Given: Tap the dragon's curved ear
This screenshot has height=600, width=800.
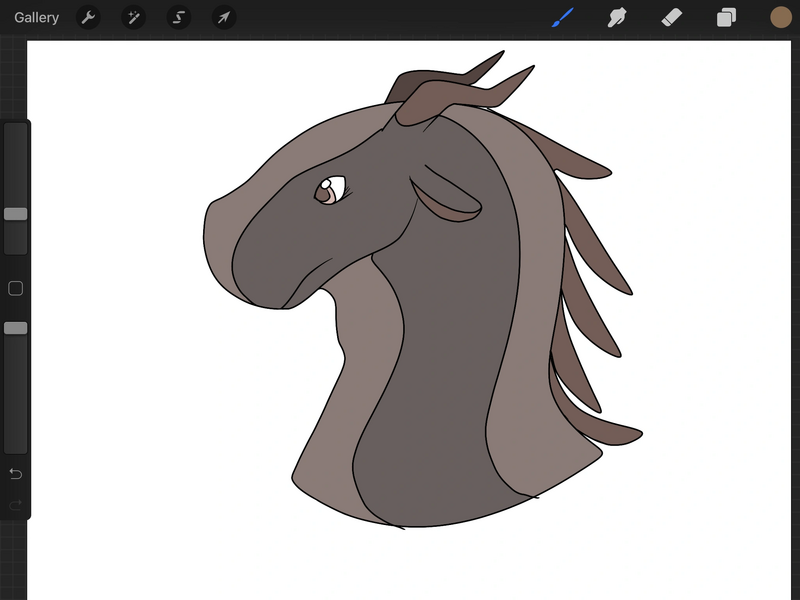Looking at the screenshot, I should pyautogui.click(x=446, y=203).
